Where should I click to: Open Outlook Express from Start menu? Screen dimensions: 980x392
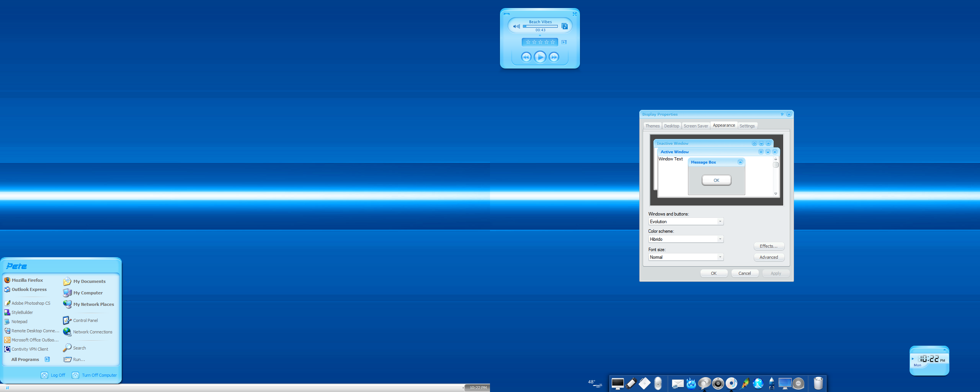click(26, 289)
